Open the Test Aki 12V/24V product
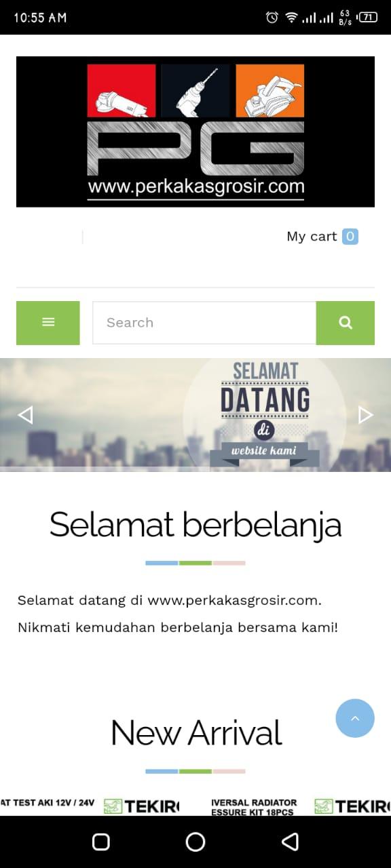The width and height of the screenshot is (391, 868). coord(90,806)
